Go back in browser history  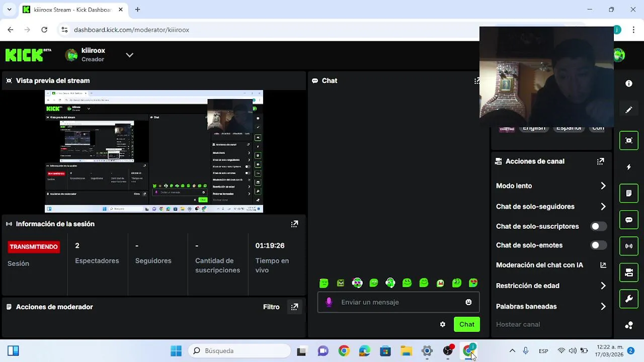(11, 30)
